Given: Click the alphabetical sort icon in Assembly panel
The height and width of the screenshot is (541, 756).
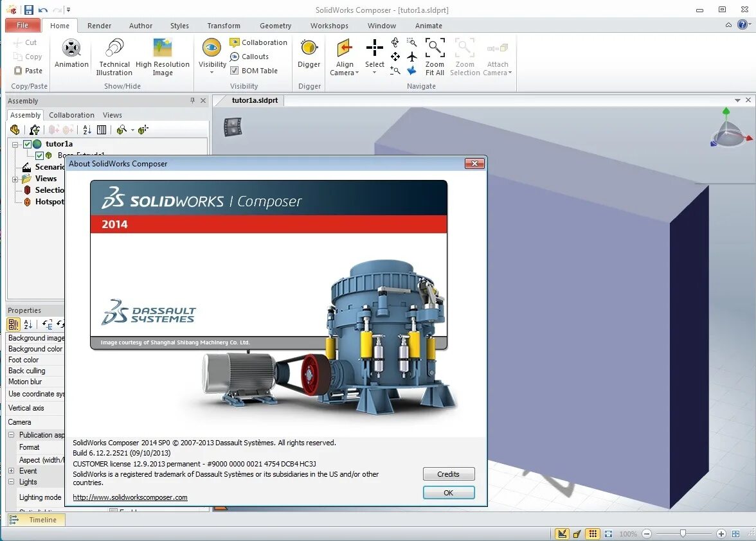Looking at the screenshot, I should click(87, 130).
